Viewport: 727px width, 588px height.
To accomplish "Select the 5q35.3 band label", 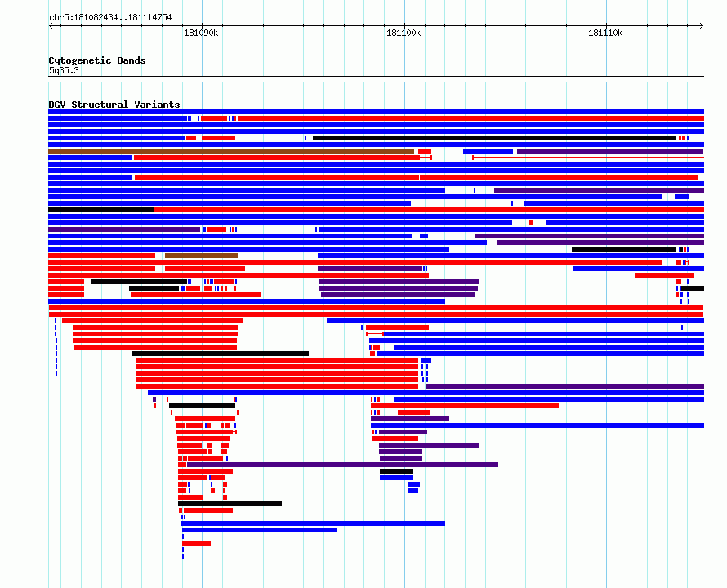I will pos(64,70).
